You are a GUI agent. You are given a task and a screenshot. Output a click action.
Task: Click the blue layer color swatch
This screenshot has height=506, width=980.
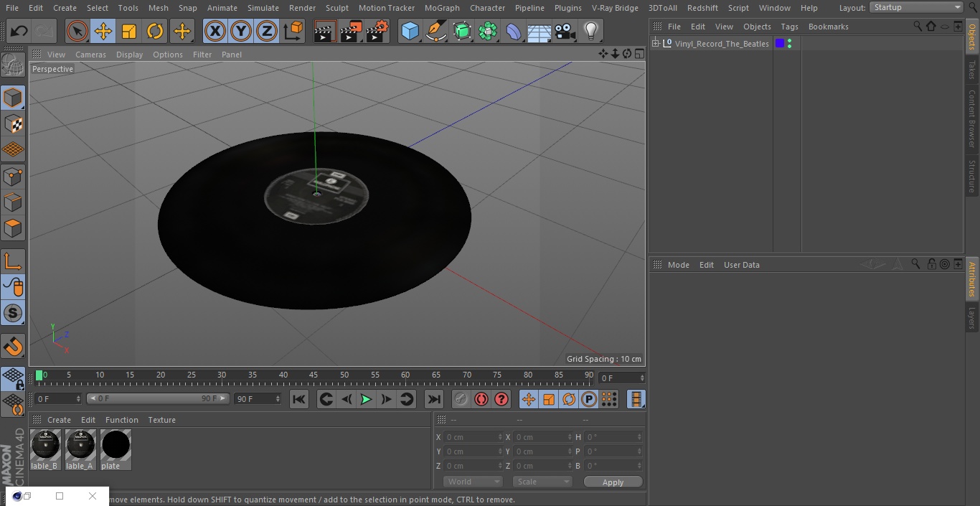tap(780, 44)
